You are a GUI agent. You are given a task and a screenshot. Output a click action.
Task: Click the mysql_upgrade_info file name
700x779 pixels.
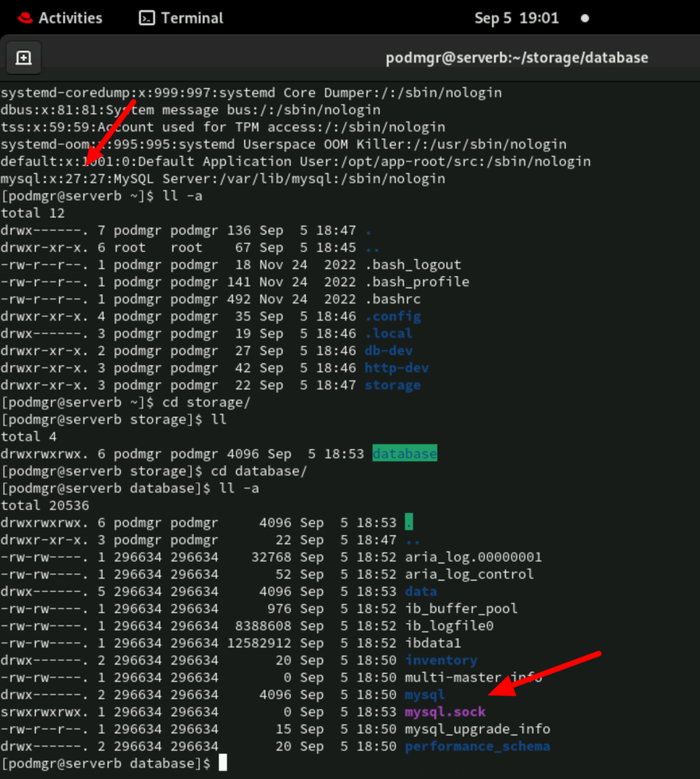coord(477,729)
